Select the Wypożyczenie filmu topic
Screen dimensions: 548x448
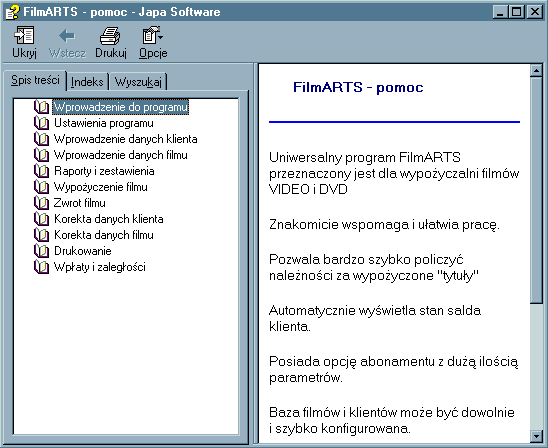(101, 187)
